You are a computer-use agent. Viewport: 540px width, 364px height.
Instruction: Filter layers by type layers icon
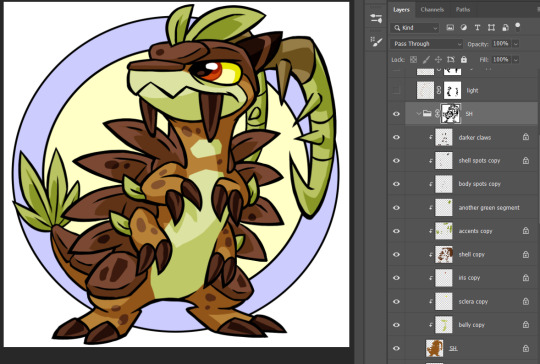point(477,28)
